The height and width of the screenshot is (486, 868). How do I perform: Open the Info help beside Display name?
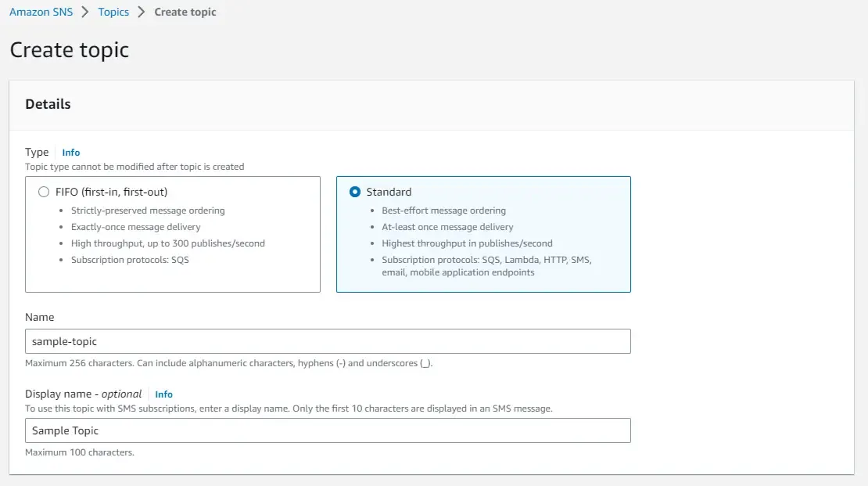coord(163,394)
